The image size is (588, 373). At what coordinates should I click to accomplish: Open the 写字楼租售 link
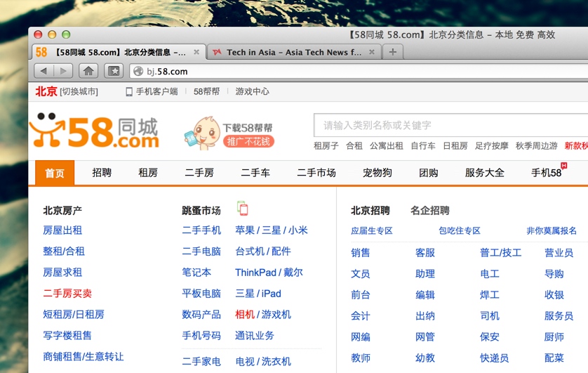pyautogui.click(x=67, y=335)
